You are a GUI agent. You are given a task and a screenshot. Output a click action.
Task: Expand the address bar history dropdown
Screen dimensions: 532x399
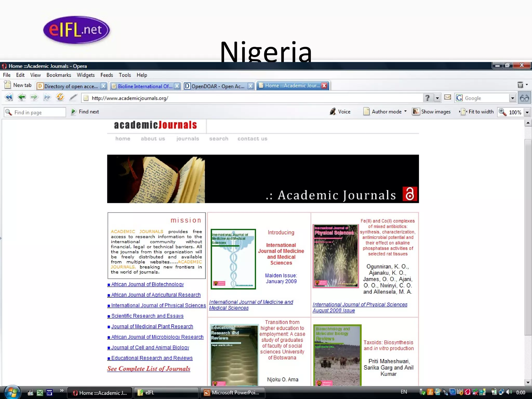[x=437, y=98]
